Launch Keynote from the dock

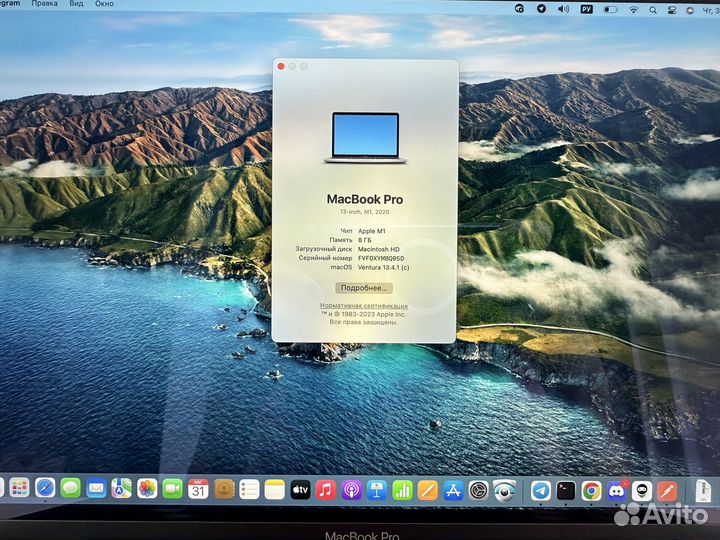point(377,490)
